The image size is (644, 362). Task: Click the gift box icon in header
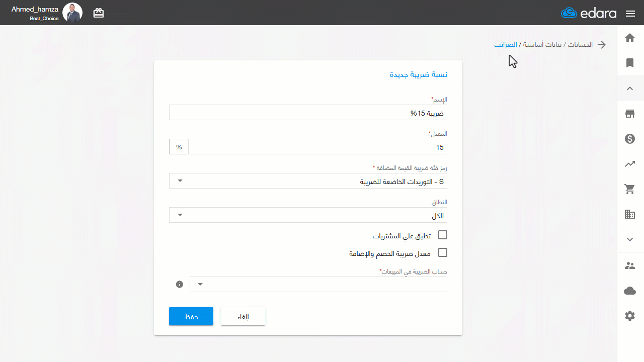tap(99, 13)
